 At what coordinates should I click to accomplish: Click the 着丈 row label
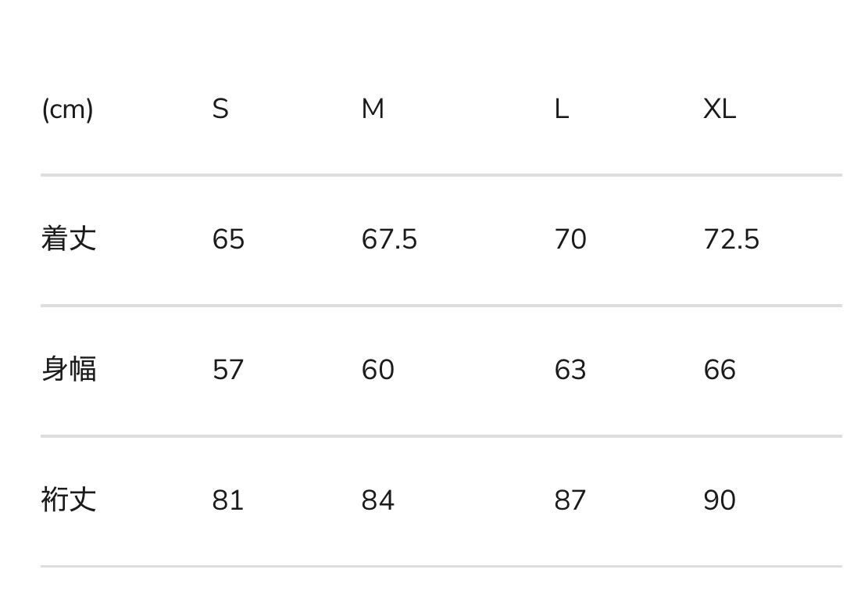point(69,238)
